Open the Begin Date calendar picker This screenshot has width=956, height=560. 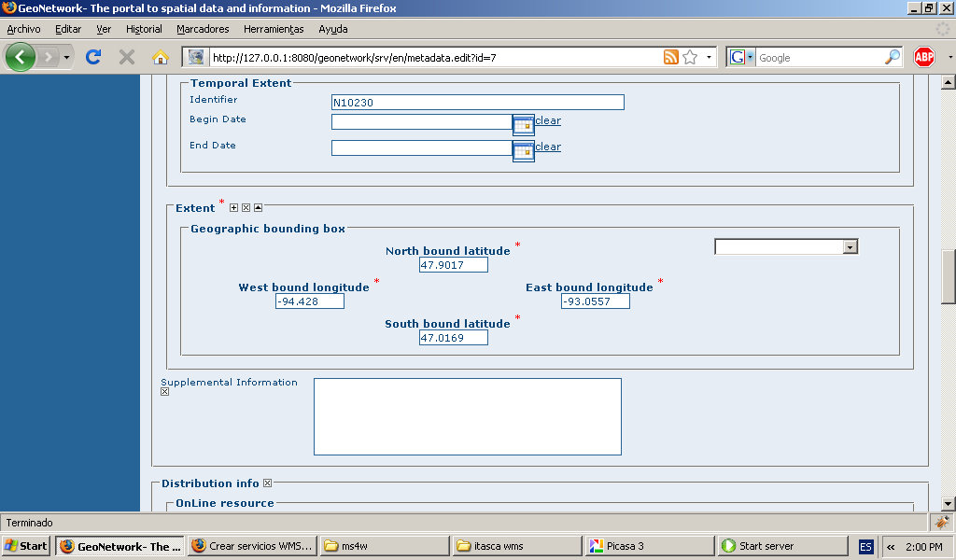[x=523, y=124]
